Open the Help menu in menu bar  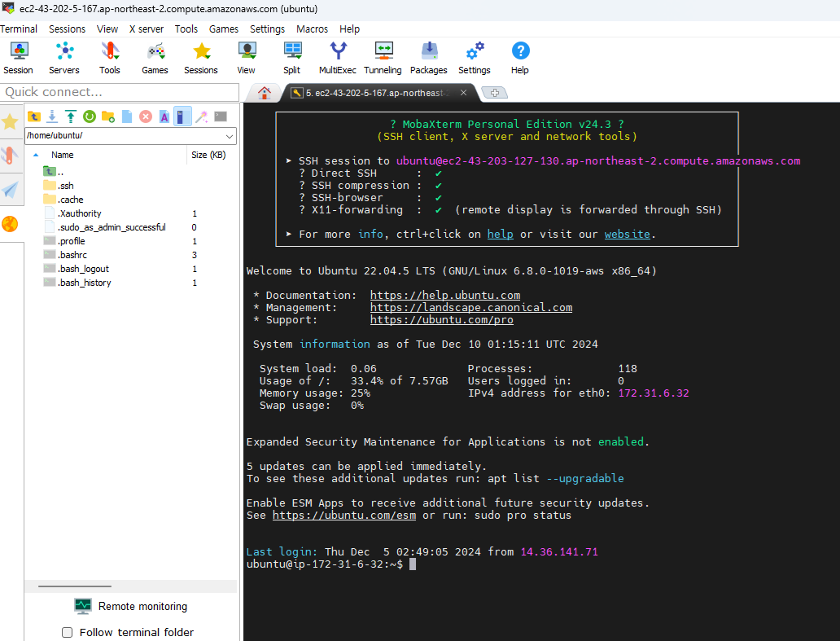[x=349, y=29]
